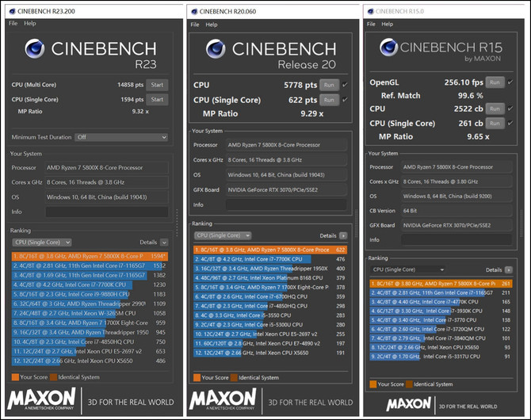This screenshot has width=531, height=420.
Task: Open the Details arrow in R20 ranking
Action: (342, 235)
